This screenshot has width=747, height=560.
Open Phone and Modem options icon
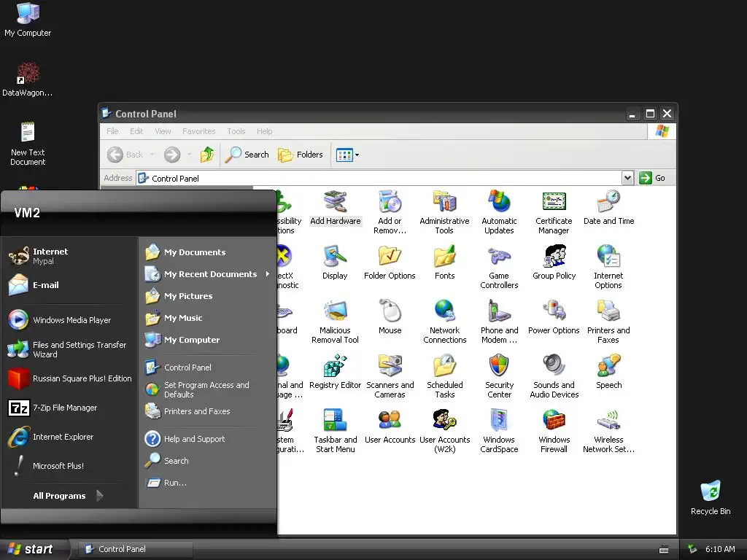tap(499, 322)
